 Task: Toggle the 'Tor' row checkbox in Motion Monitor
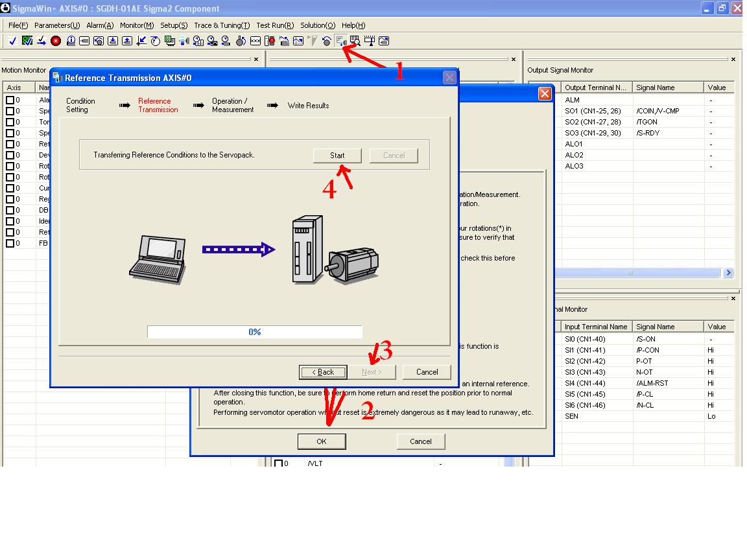pos(10,122)
